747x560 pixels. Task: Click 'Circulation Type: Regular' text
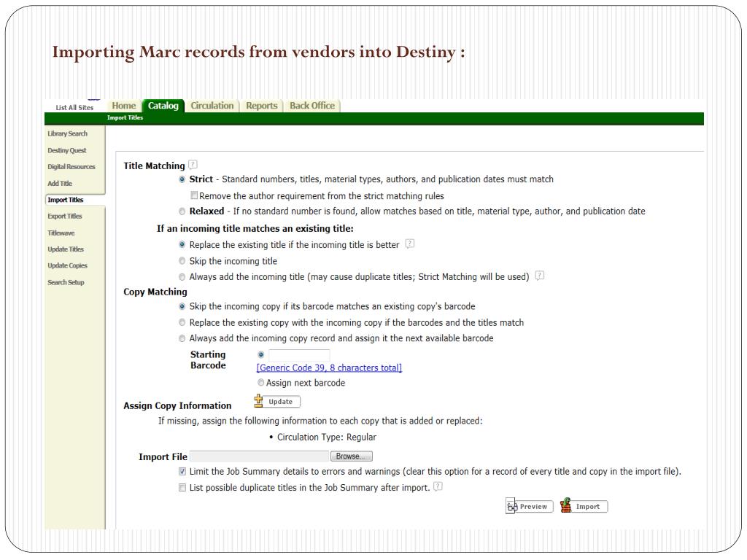(327, 437)
